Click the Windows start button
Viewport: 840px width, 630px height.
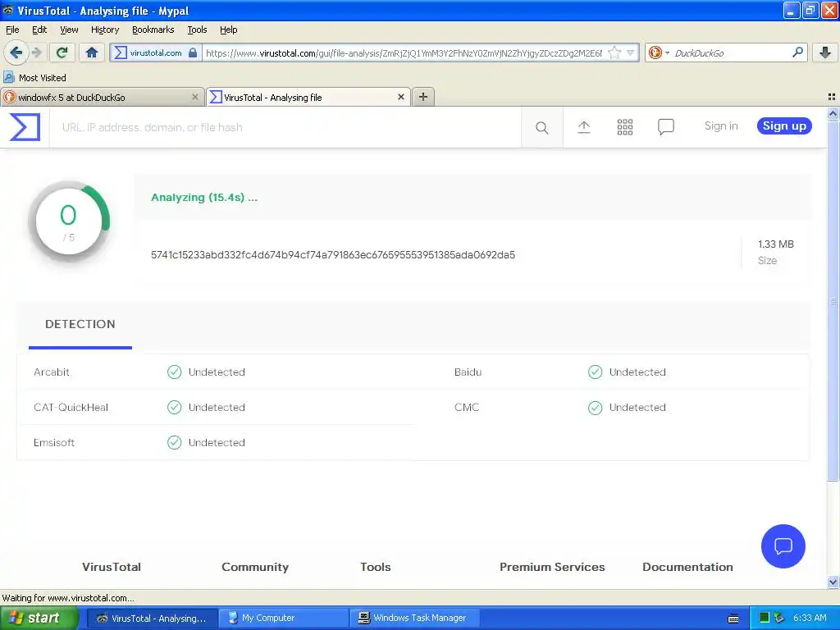(x=39, y=618)
